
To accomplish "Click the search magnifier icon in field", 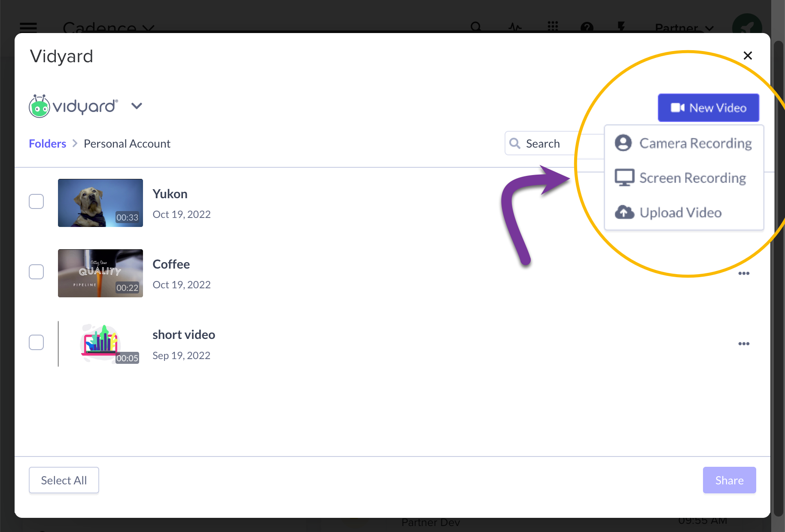I will 515,143.
